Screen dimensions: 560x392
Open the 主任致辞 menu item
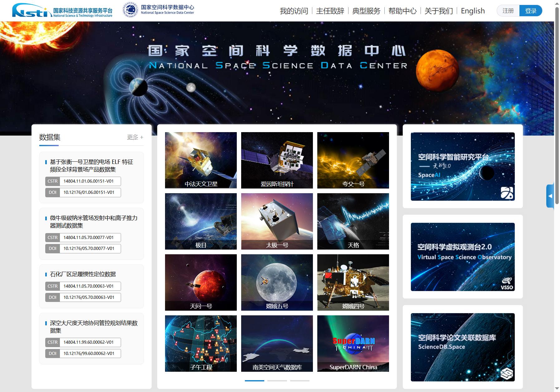point(330,11)
